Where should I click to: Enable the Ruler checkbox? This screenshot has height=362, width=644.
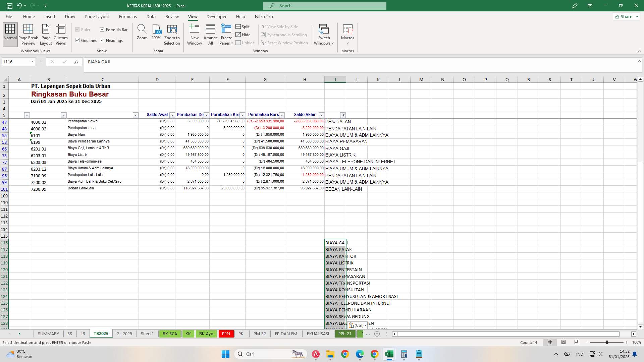click(77, 29)
